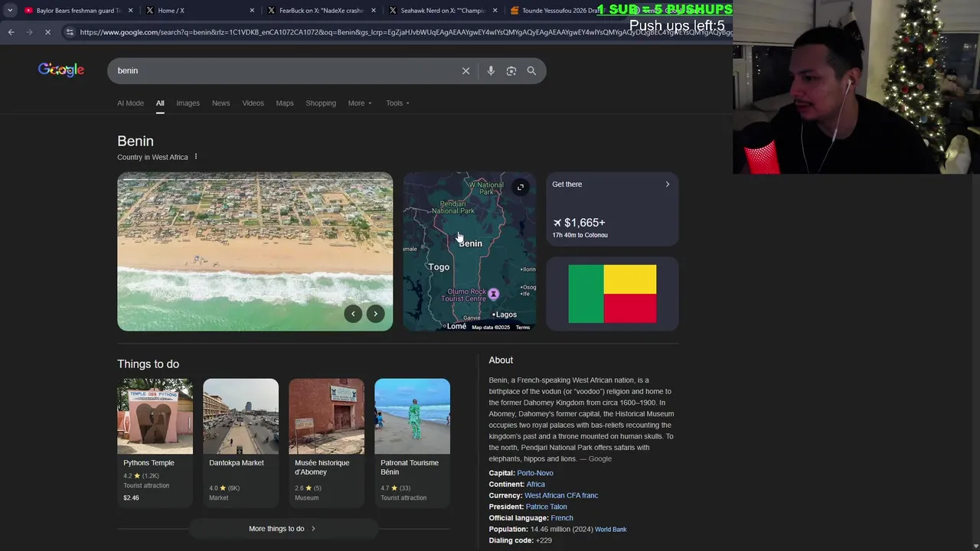Open the site info icon in address bar

click(x=70, y=32)
